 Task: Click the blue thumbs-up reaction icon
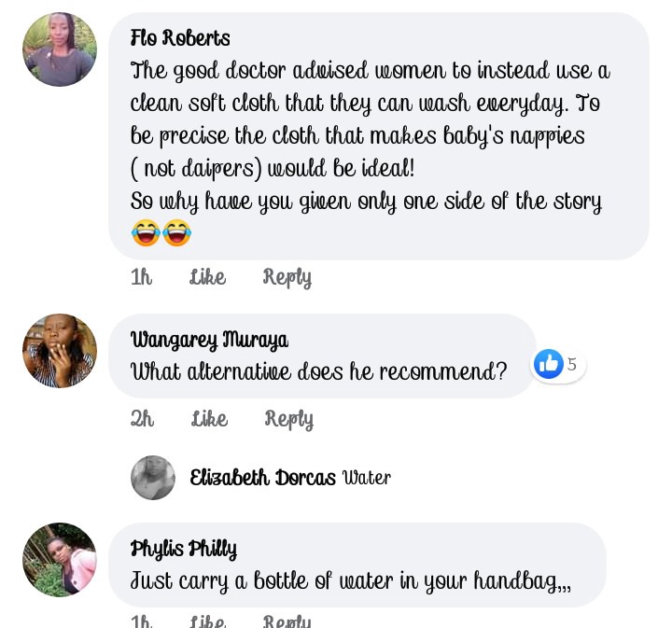tap(549, 364)
